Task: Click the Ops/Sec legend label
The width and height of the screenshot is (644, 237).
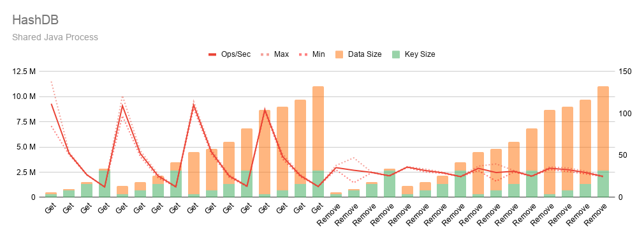Action: [237, 54]
